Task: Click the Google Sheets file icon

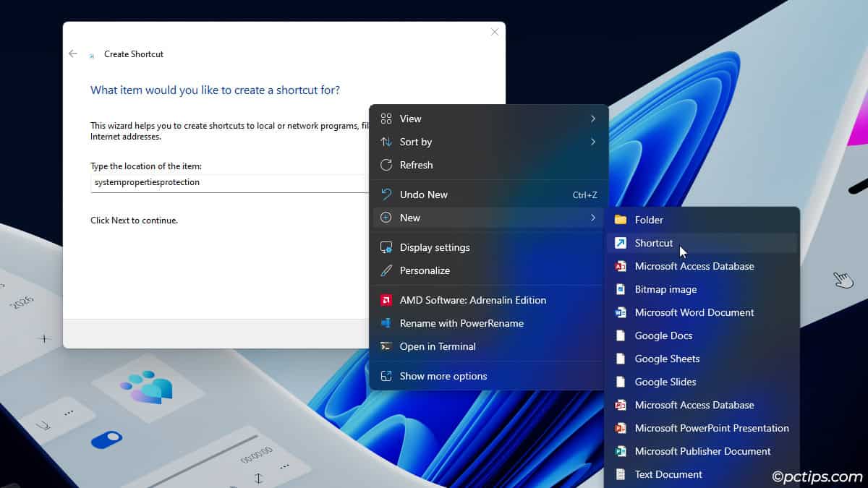Action: (621, 359)
